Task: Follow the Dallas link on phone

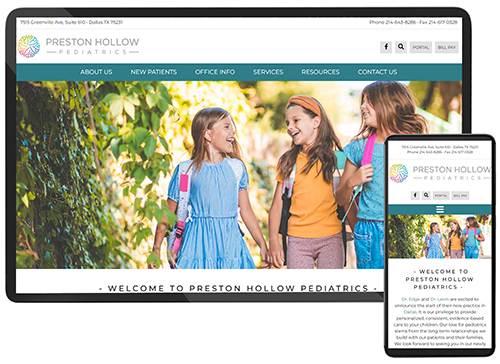Action: (410, 312)
